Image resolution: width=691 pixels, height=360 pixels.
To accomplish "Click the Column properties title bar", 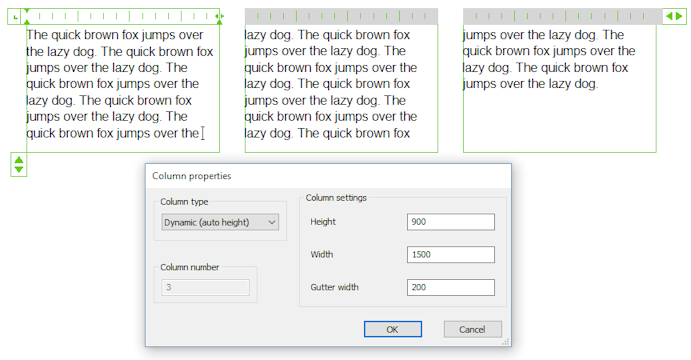I will [328, 176].
